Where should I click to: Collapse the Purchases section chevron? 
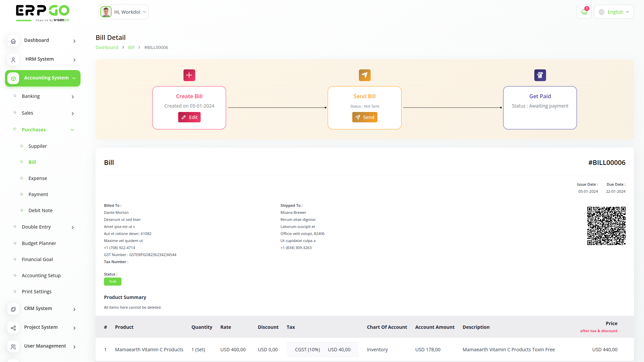click(72, 130)
